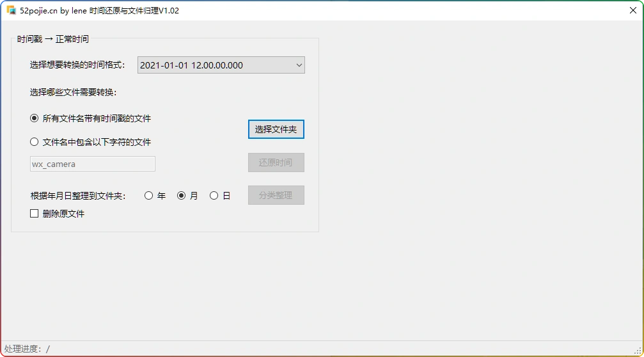644x357 pixels.
Task: Click the 根据年月日整理到文件夹 label
Action: click(78, 196)
